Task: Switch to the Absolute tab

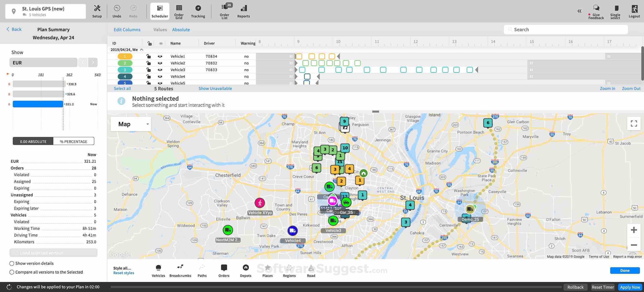Action: tap(181, 29)
